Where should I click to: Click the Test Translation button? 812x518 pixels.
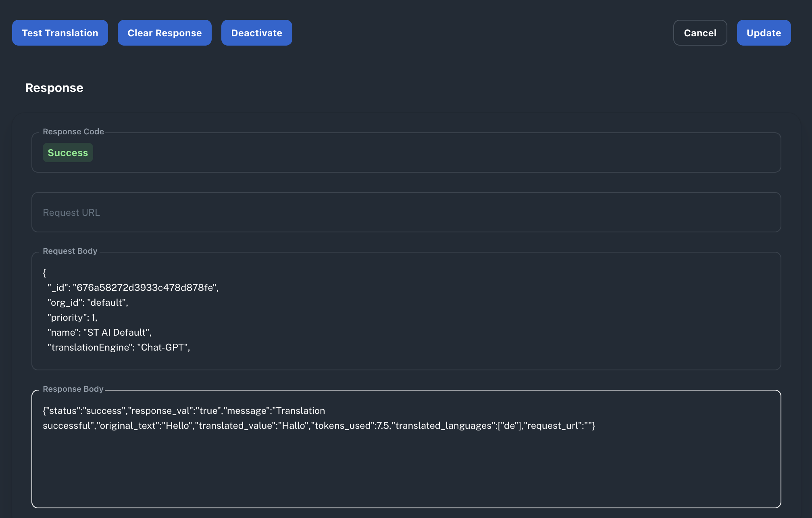pyautogui.click(x=59, y=33)
